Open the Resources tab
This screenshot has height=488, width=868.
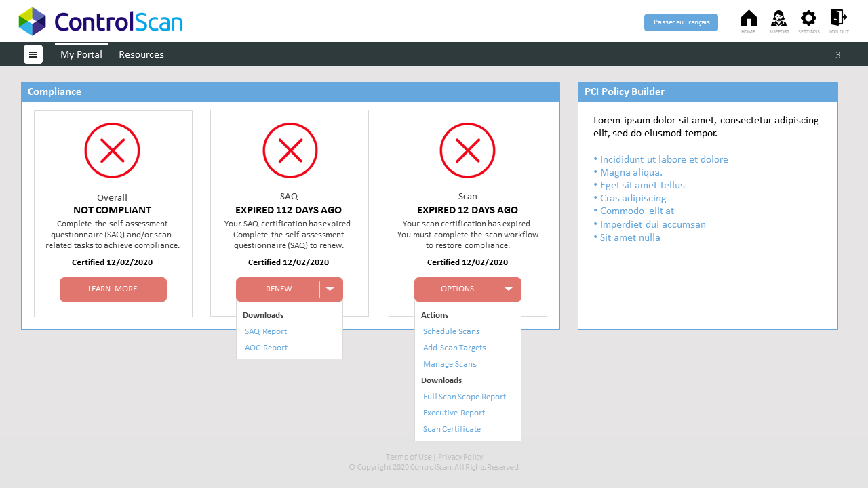point(141,54)
